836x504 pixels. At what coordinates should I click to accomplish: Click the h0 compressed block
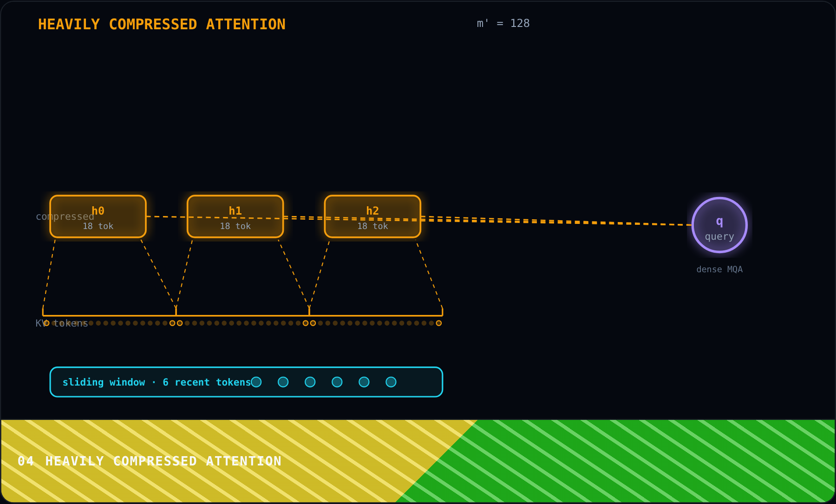pos(98,216)
